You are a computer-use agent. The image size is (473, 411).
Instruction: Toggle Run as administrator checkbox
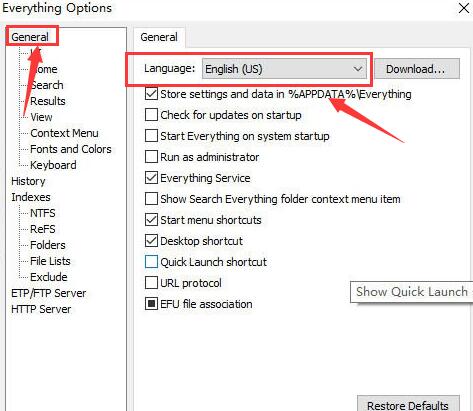pyautogui.click(x=151, y=157)
